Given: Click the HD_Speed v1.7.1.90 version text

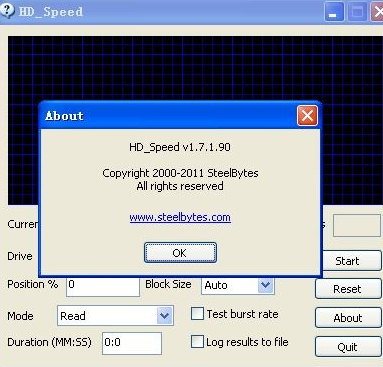Looking at the screenshot, I should (x=180, y=147).
